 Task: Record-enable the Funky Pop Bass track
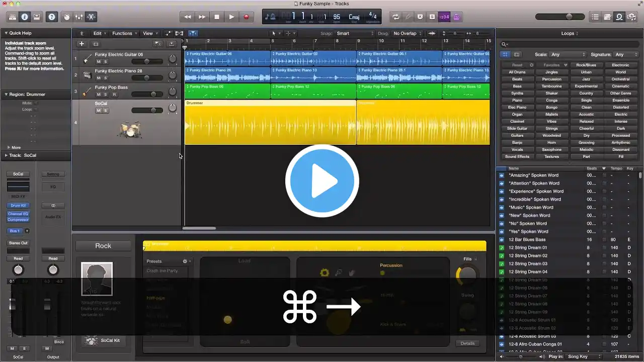(x=114, y=95)
